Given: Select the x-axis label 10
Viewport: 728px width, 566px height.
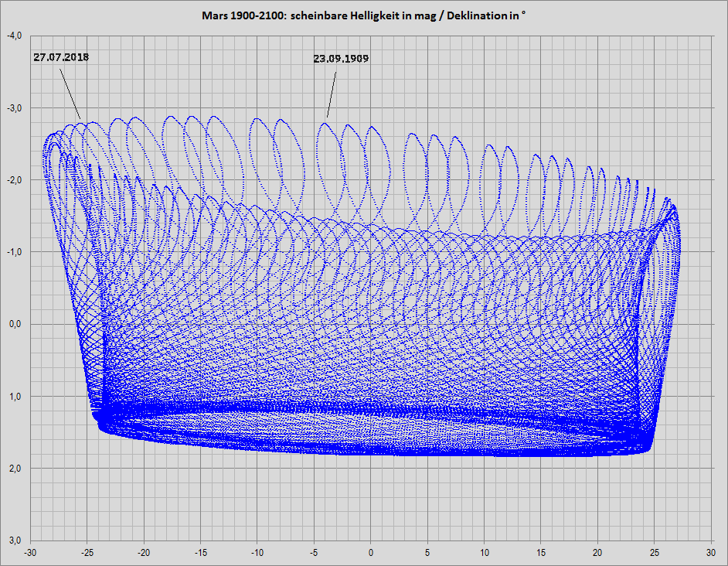Looking at the screenshot, I should click(x=484, y=553).
